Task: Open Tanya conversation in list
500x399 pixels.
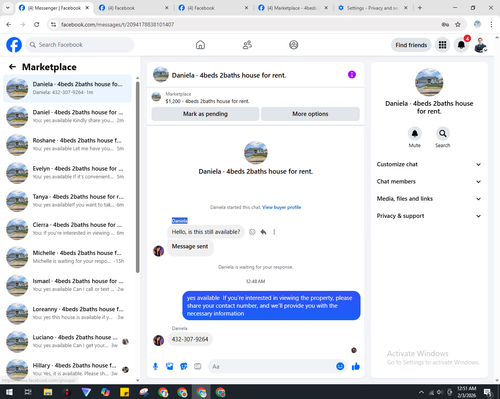Action: pyautogui.click(x=67, y=201)
